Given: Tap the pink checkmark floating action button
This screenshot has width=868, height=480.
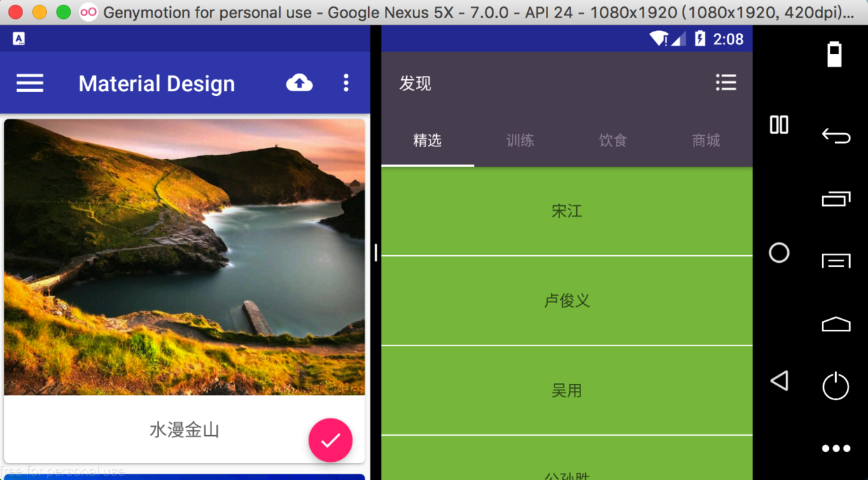Looking at the screenshot, I should coord(330,440).
